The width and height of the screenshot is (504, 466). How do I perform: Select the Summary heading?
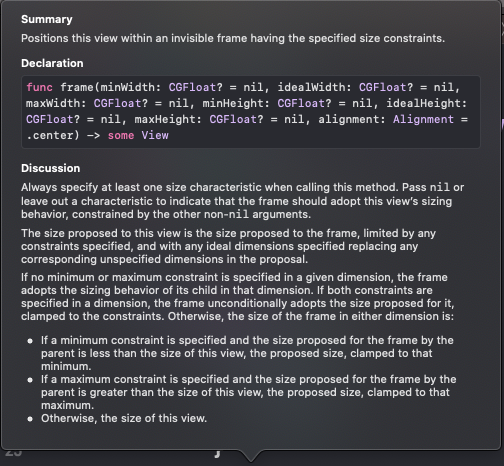click(x=47, y=19)
